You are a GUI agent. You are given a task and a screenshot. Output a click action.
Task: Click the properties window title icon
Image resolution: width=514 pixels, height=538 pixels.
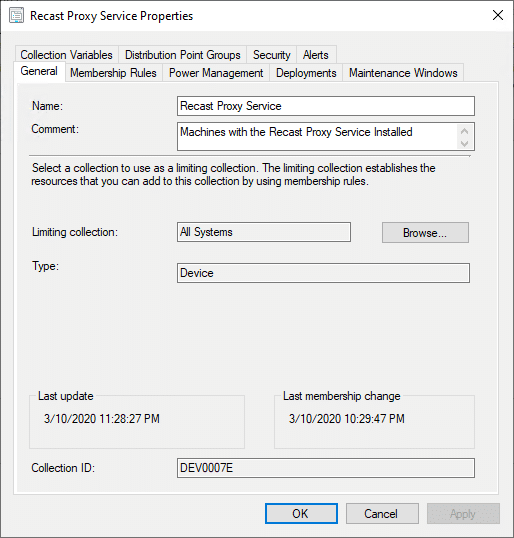tap(16, 16)
